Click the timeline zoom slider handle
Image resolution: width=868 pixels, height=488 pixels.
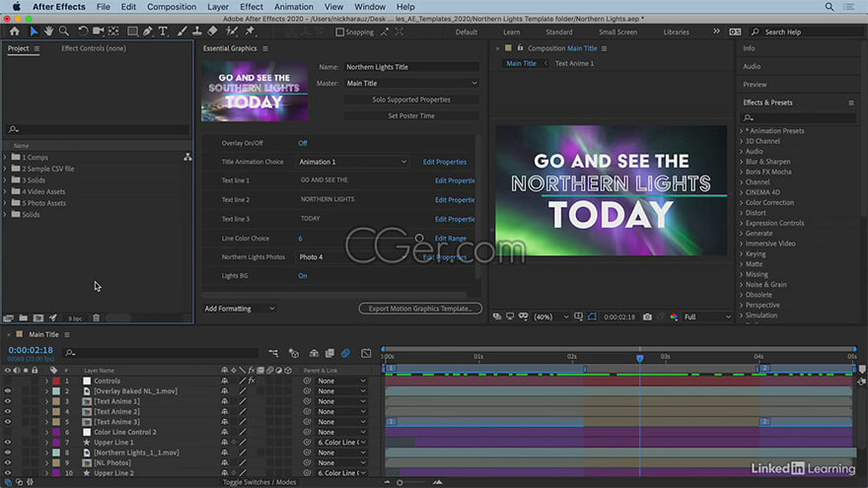point(399,482)
